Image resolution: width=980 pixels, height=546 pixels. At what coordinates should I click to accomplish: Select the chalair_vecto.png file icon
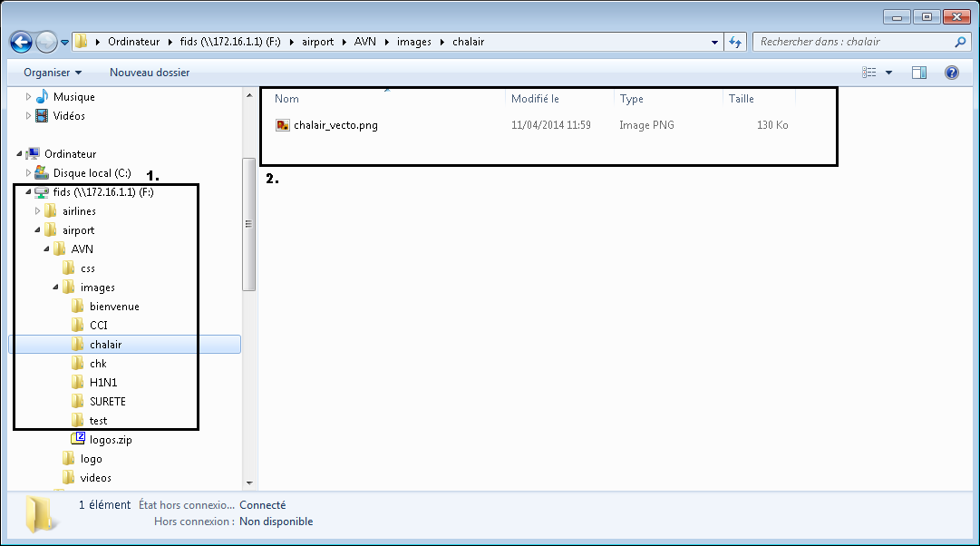pyautogui.click(x=283, y=125)
